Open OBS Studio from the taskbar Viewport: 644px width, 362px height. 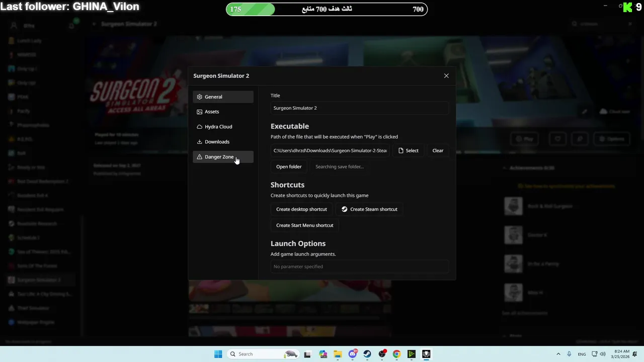(382, 354)
